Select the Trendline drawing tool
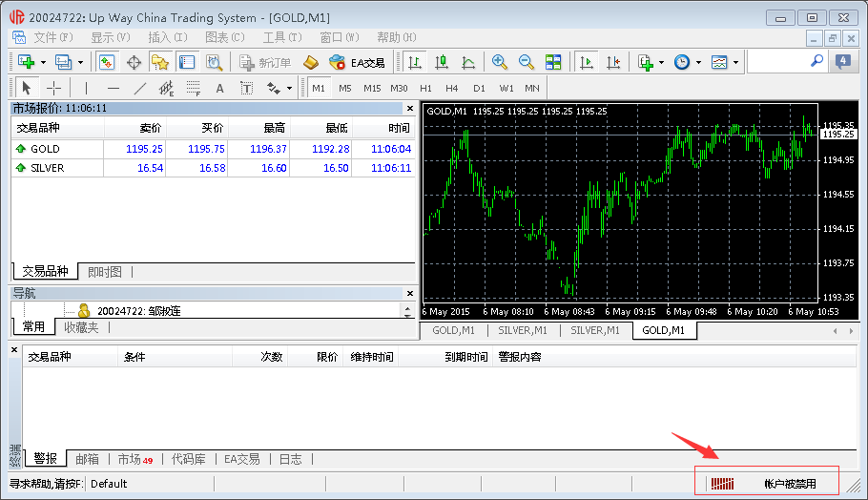The height and width of the screenshot is (500, 868). [x=140, y=88]
